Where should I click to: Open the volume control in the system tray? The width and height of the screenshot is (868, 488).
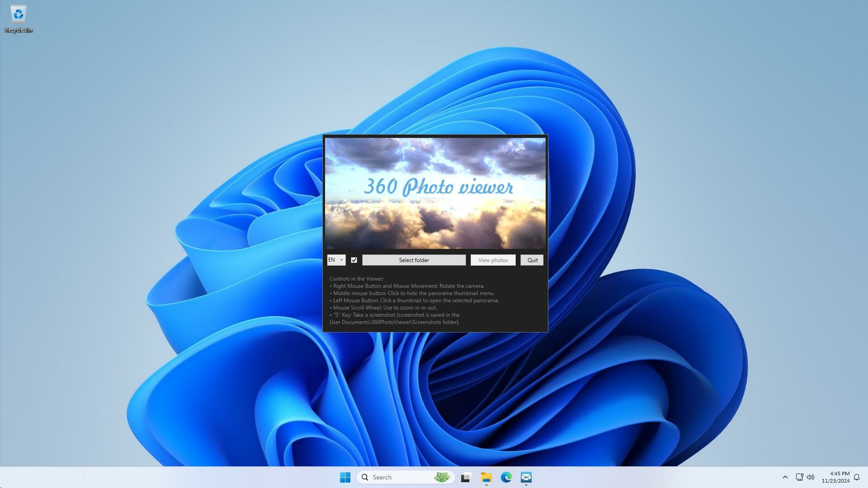811,477
